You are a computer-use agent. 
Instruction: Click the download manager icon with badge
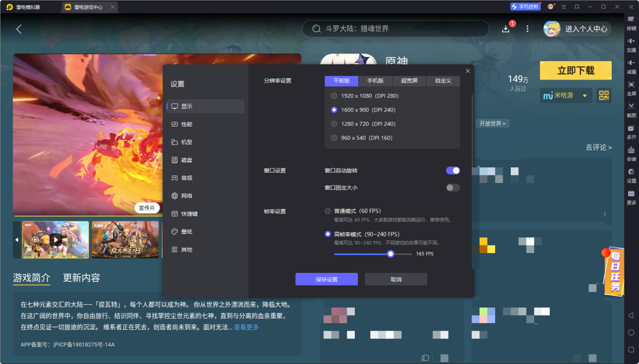[506, 29]
